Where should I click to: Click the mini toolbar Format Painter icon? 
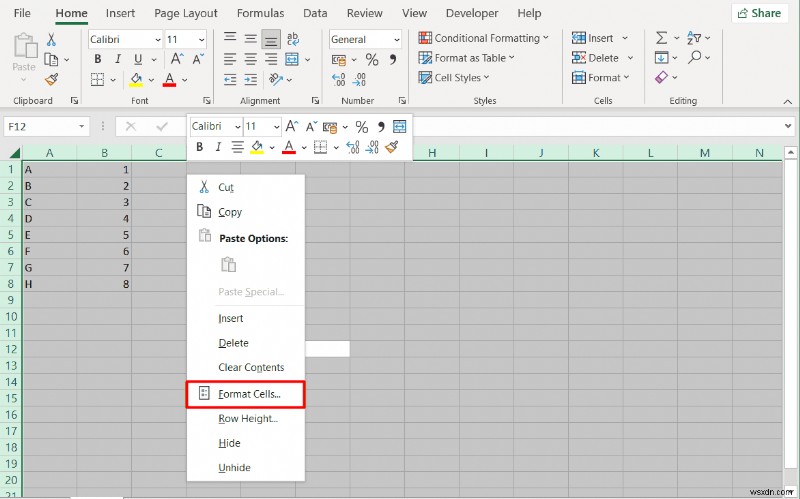click(392, 147)
